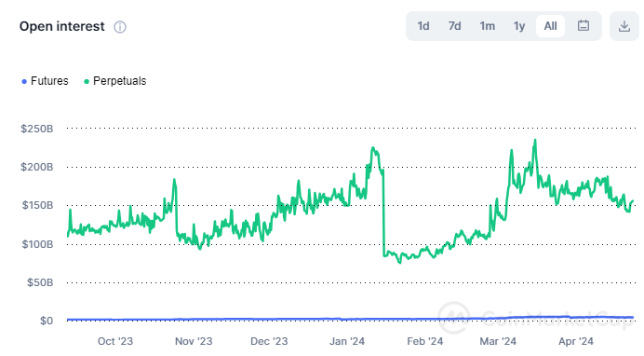This screenshot has height=356, width=644.
Task: Select the All time range tab
Action: point(550,26)
